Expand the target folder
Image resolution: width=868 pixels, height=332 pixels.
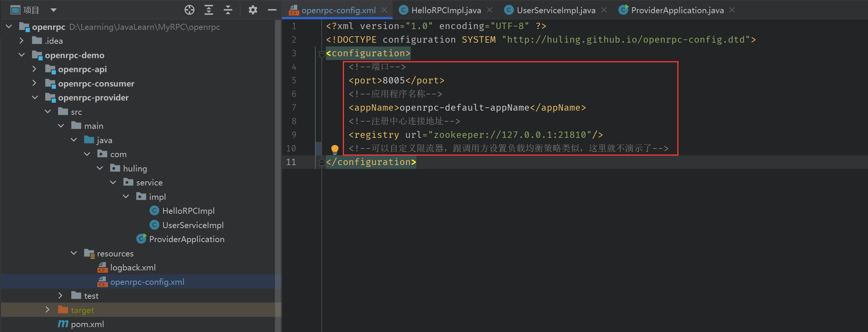click(x=48, y=310)
